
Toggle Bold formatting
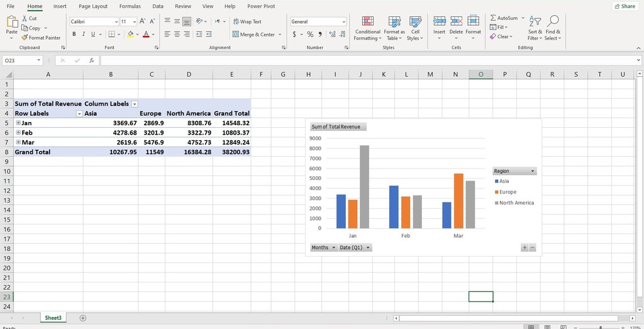74,35
